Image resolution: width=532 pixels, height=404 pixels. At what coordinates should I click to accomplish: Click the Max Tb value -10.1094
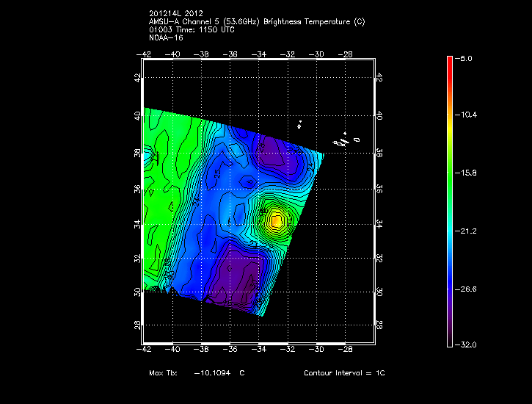pos(209,373)
